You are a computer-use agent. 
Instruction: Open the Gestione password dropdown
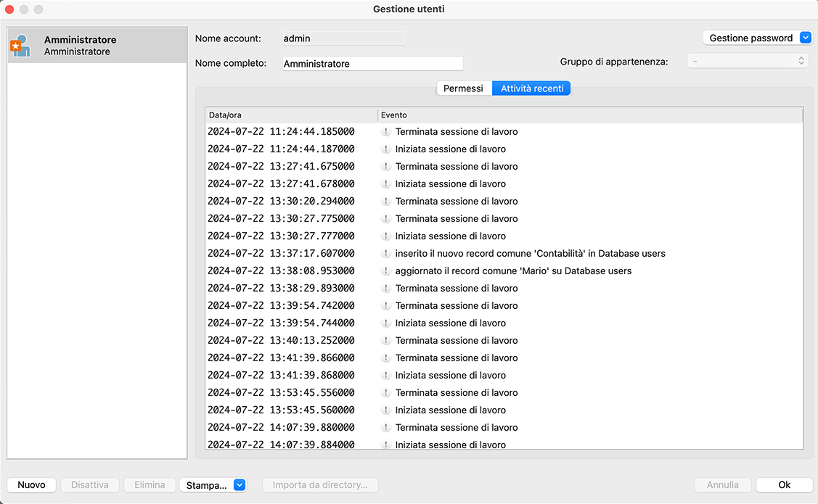805,38
